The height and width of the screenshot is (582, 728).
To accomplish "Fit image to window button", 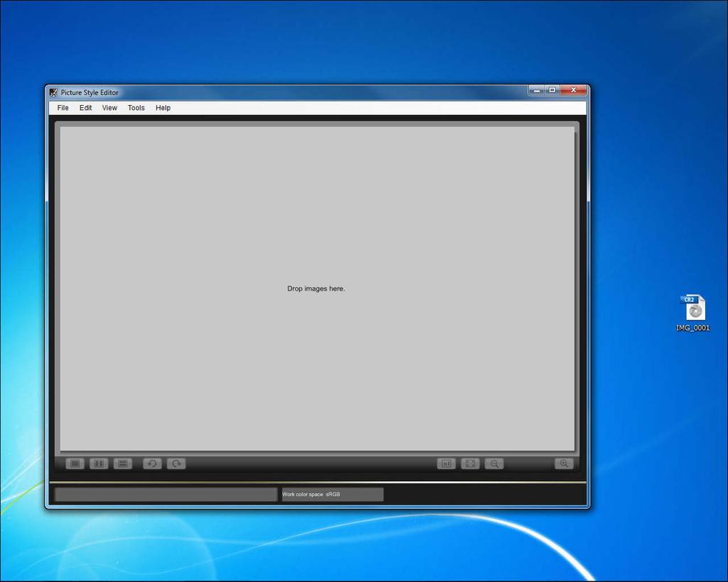I will click(x=471, y=463).
